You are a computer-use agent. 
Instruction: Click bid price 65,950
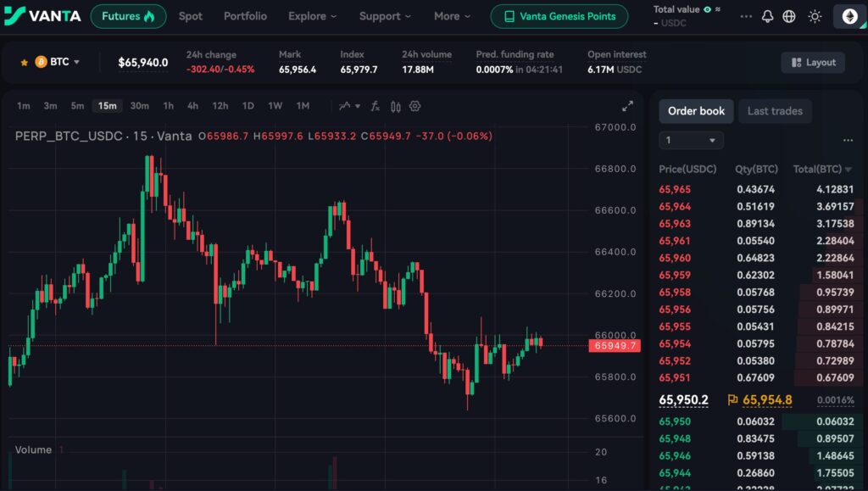[x=675, y=421]
